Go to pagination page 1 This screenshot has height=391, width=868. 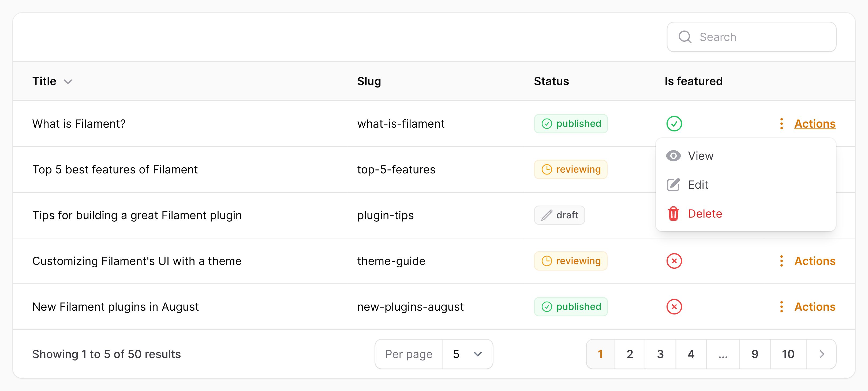click(x=600, y=354)
